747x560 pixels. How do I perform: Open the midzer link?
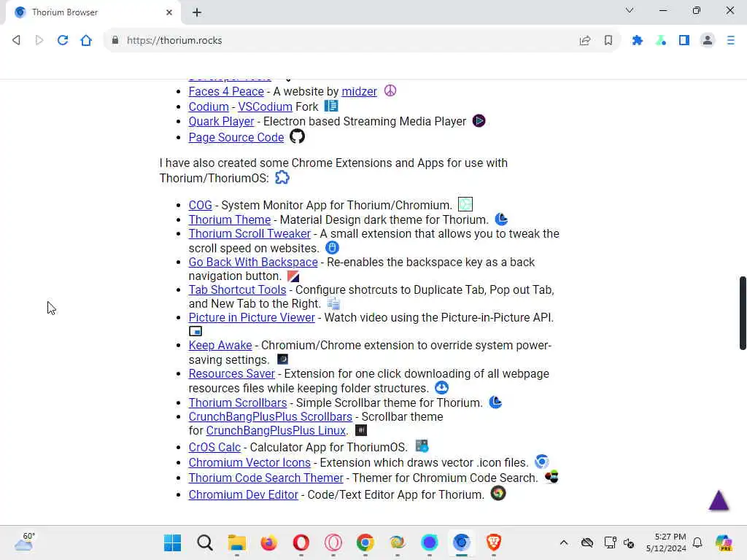(359, 91)
